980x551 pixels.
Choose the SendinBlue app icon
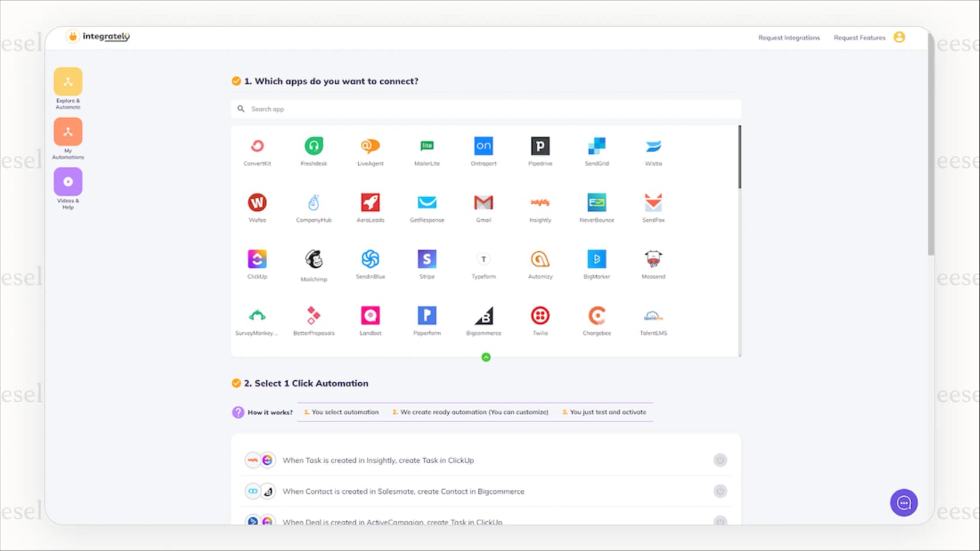coord(370,259)
